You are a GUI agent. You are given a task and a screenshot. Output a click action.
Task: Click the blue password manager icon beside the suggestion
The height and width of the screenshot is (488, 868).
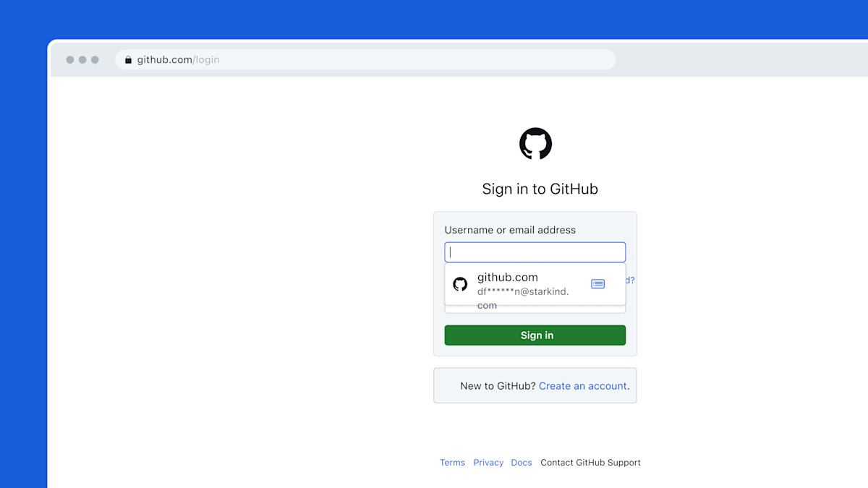pyautogui.click(x=597, y=283)
